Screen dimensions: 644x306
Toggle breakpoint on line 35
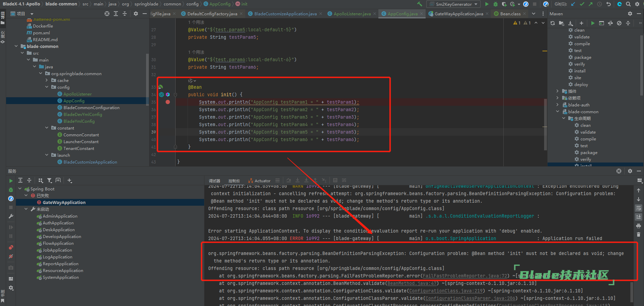(x=168, y=102)
